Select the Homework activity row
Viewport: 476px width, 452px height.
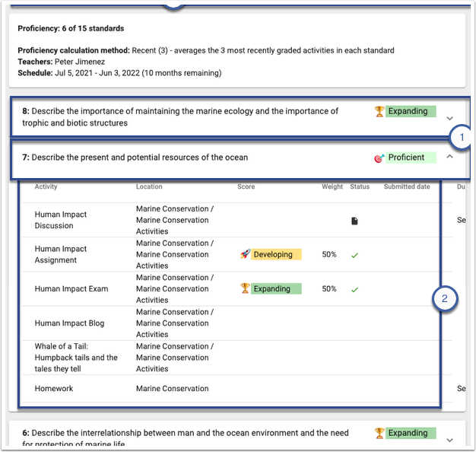[56, 389]
